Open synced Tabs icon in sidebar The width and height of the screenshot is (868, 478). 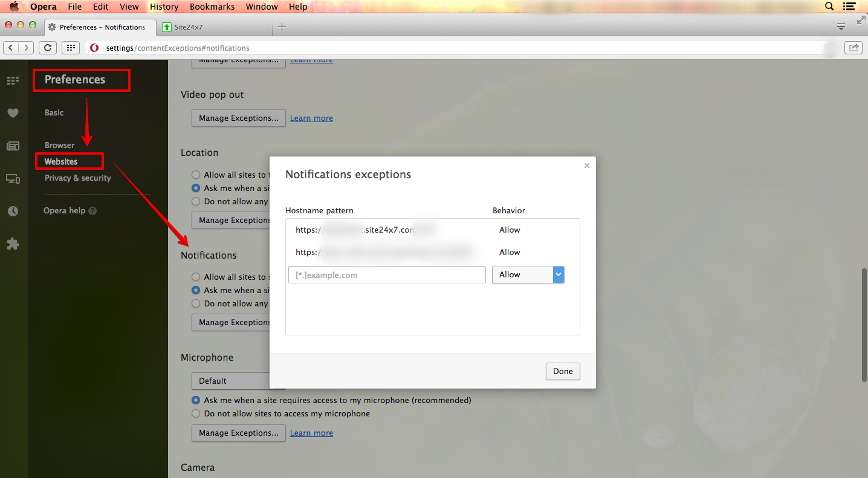point(13,179)
